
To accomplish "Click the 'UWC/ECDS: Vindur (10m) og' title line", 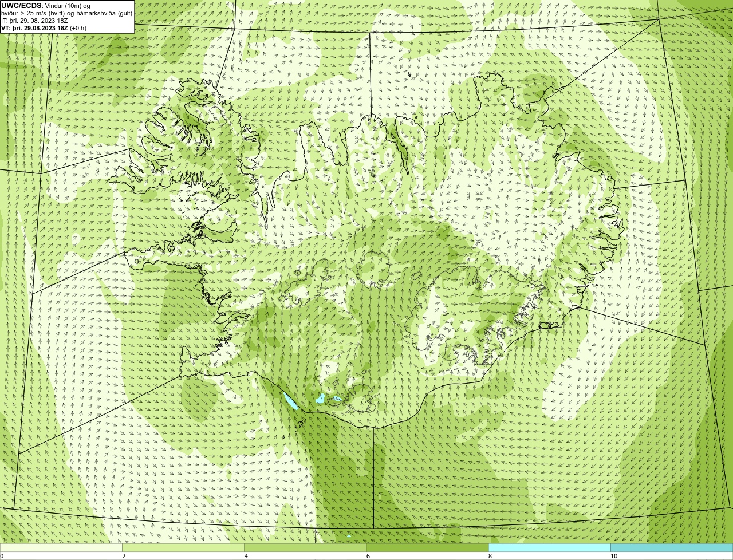I will (46, 6).
